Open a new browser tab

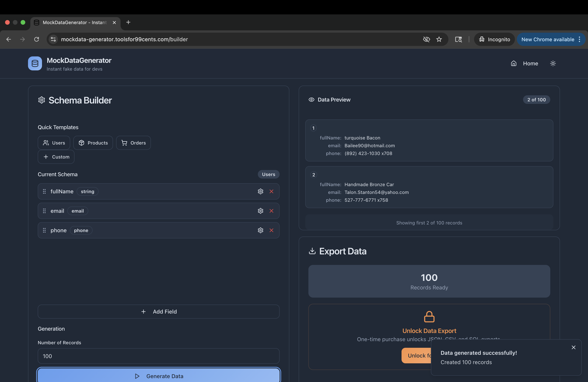pos(128,22)
